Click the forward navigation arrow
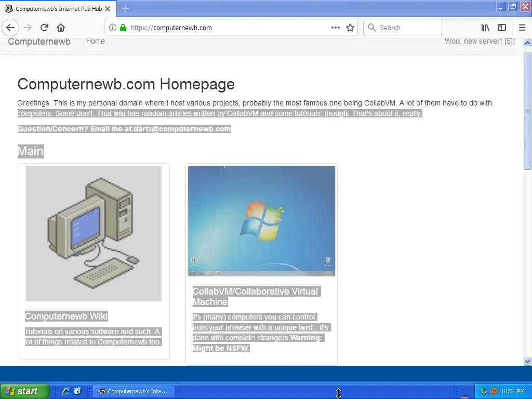Viewport: 532px width, 399px height. [x=28, y=28]
